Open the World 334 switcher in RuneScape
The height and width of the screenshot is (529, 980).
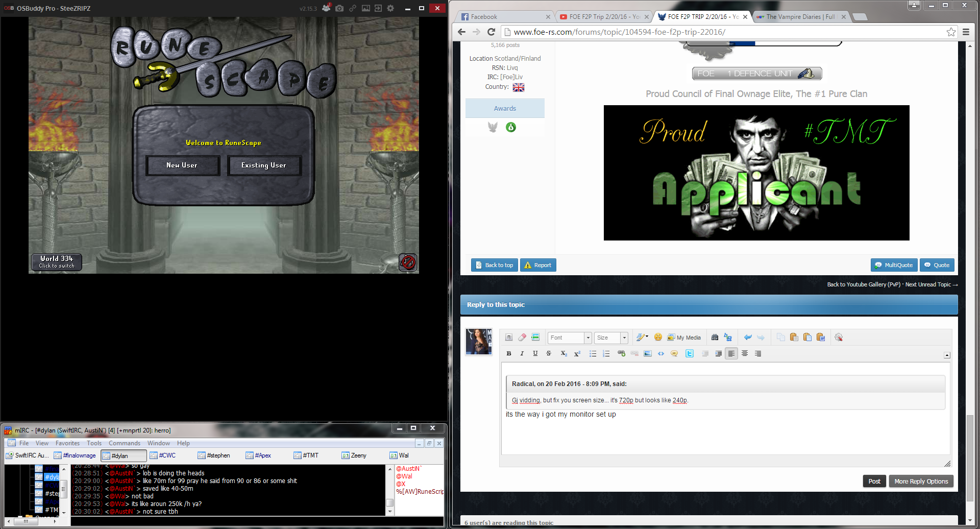pyautogui.click(x=57, y=262)
